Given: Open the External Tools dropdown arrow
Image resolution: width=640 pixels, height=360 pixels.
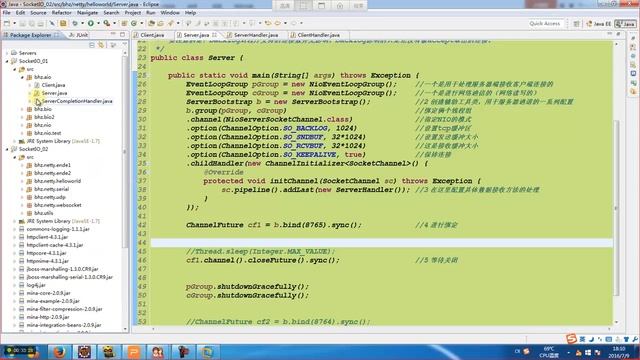Looking at the screenshot, I should pyautogui.click(x=114, y=24).
